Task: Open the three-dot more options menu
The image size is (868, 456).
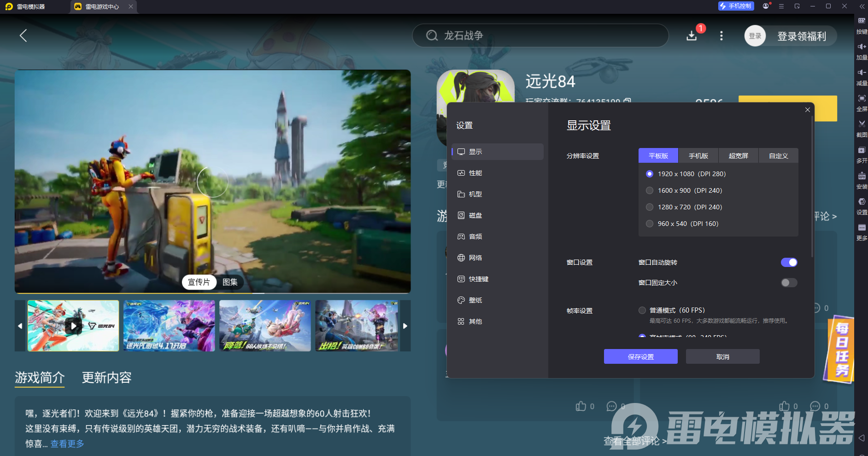Action: tap(721, 36)
